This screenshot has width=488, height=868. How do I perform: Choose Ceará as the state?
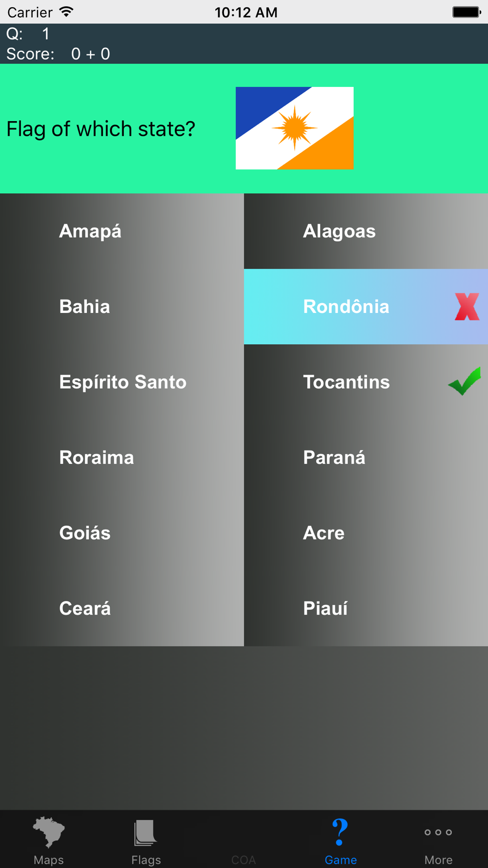point(122,608)
